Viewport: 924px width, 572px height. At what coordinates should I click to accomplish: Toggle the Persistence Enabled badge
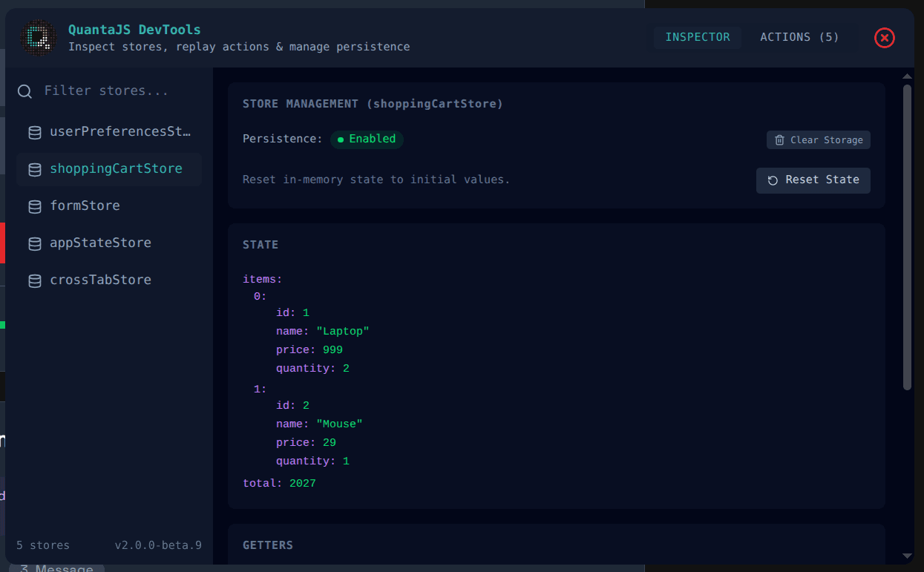[367, 139]
